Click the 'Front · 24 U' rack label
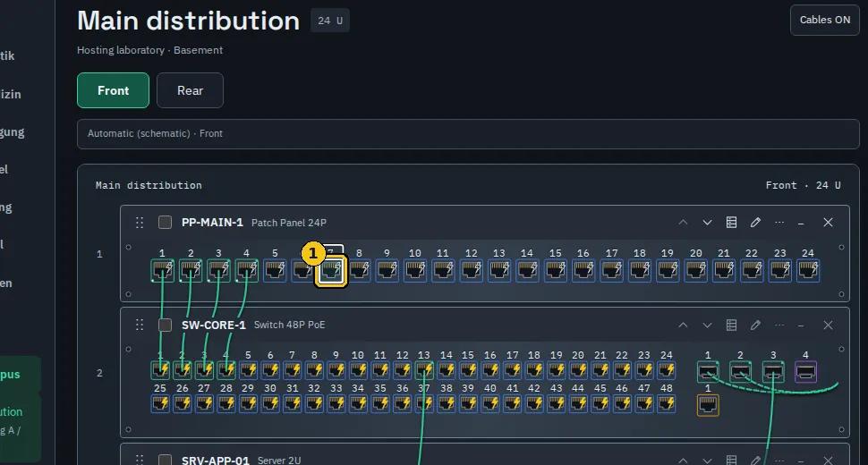This screenshot has height=465, width=868. click(803, 185)
